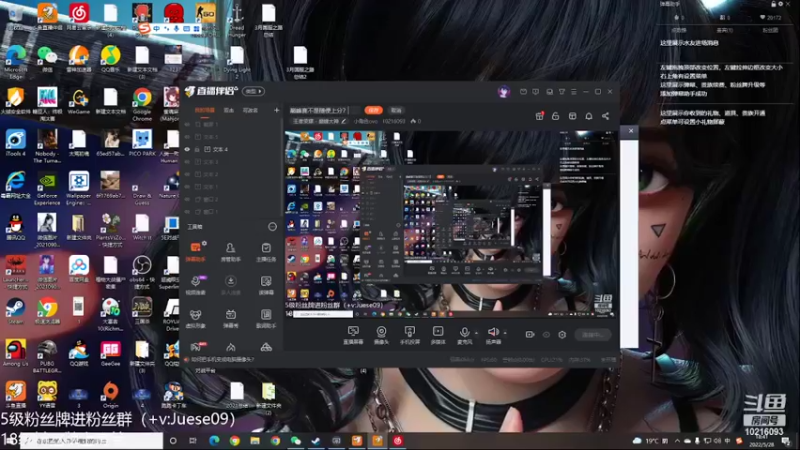Viewport: 800px width, 450px height.
Task: Add 摄像头 camera source
Action: click(381, 335)
